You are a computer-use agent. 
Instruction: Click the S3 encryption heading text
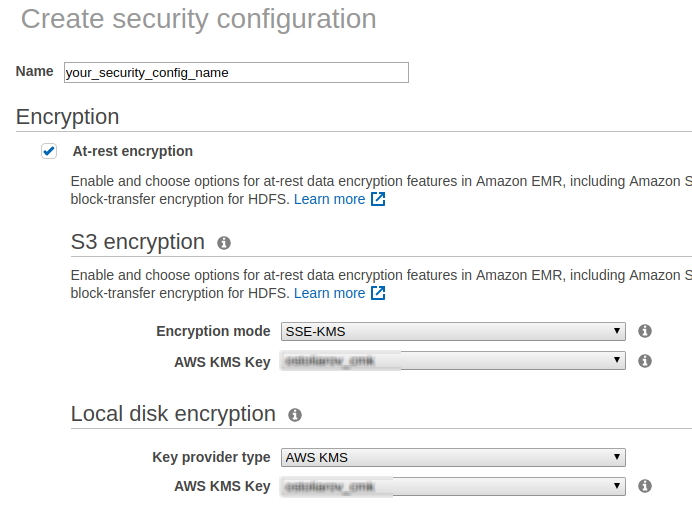pyautogui.click(x=138, y=242)
